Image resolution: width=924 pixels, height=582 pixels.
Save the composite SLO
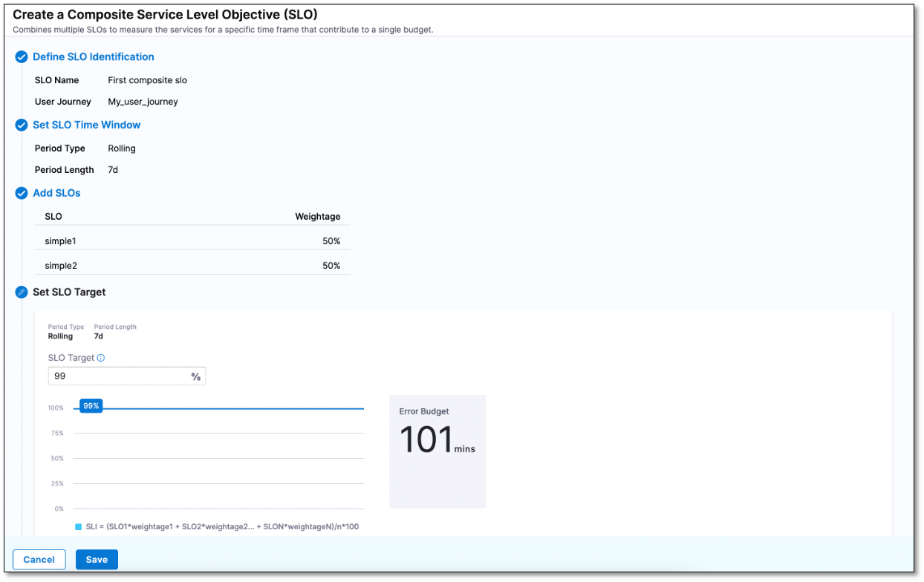[x=97, y=560]
